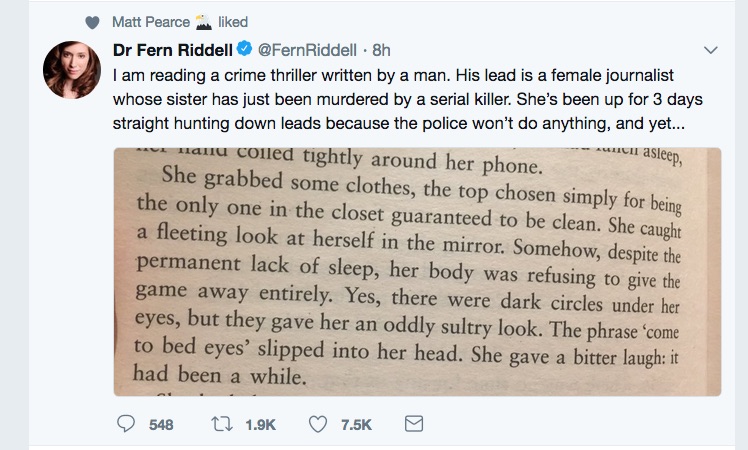Open Fern Riddell's profile avatar
The height and width of the screenshot is (450, 748).
70,71
